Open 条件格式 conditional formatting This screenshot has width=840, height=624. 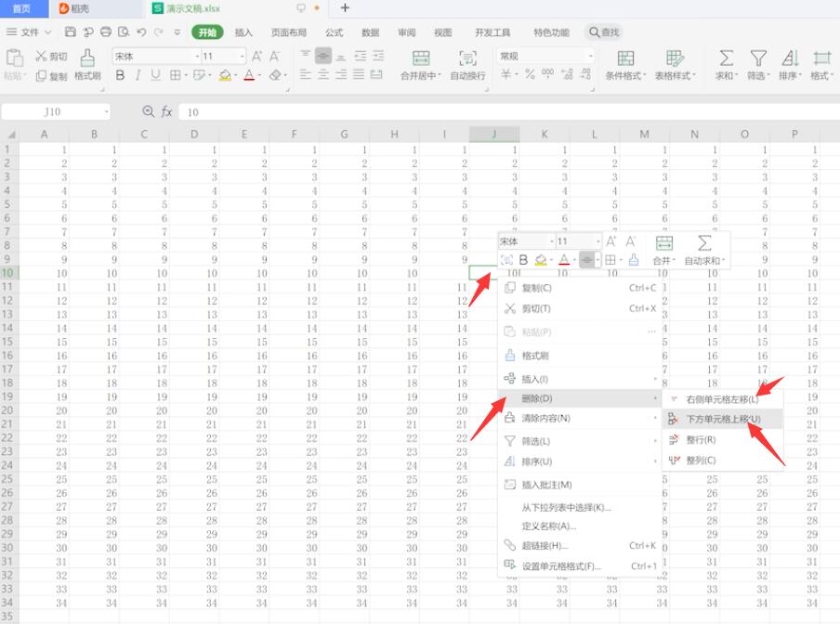tap(625, 65)
